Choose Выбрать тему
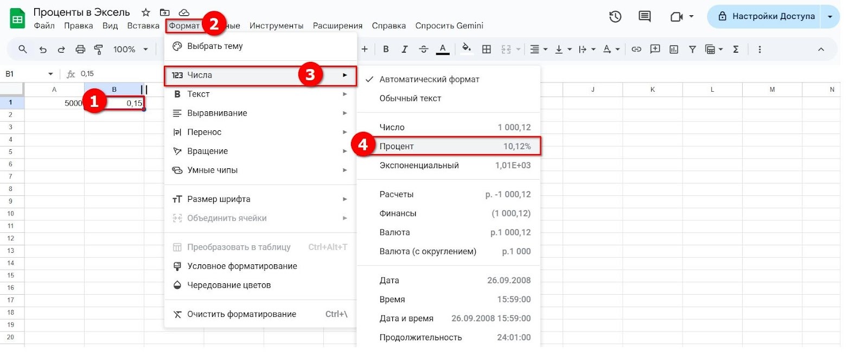868x356 pixels. point(260,46)
